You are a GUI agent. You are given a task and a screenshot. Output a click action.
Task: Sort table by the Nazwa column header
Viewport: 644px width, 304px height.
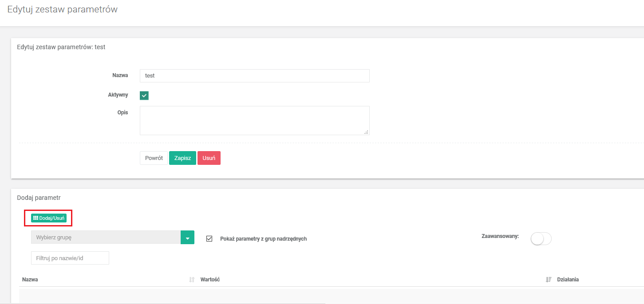tap(30, 280)
